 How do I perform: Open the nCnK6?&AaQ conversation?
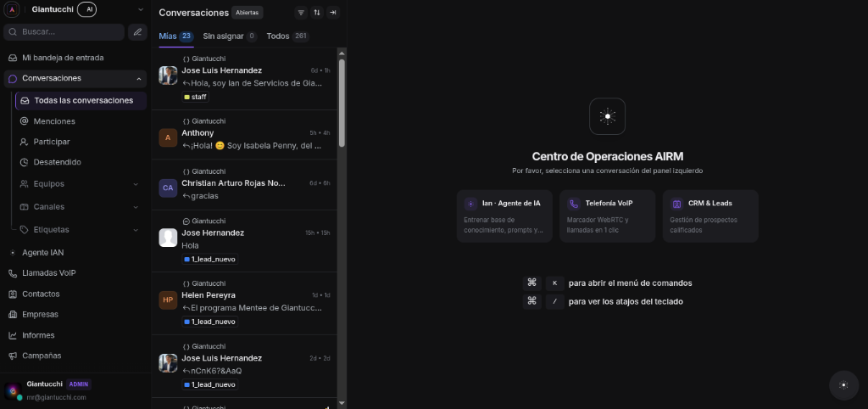(244, 366)
